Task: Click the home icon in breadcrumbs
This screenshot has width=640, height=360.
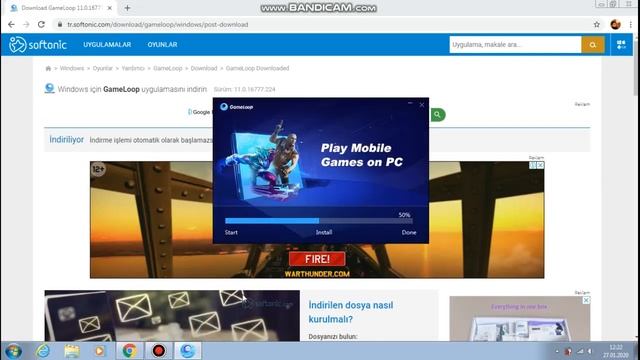Action: point(48,68)
